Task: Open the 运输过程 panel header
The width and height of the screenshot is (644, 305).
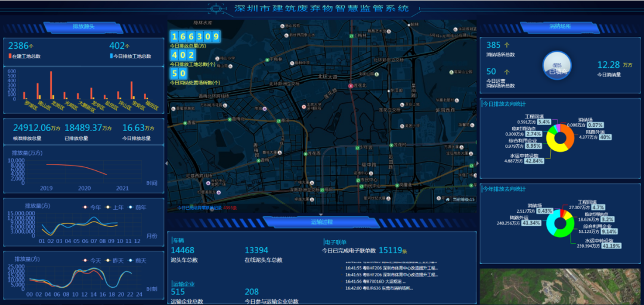Action: [321, 222]
